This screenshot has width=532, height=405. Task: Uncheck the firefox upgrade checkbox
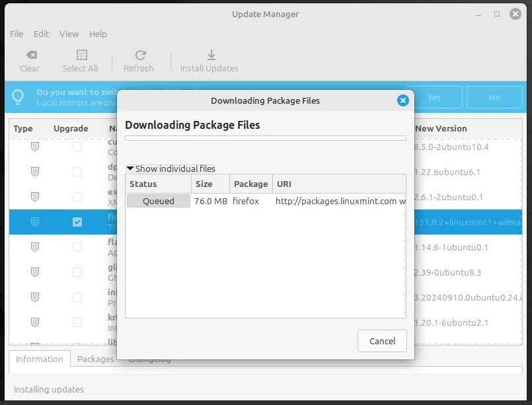(77, 222)
